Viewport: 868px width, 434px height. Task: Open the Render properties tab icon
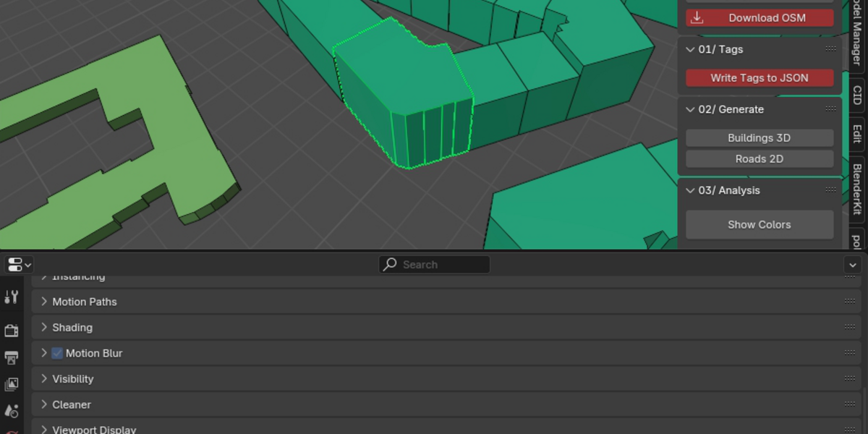[x=12, y=331]
